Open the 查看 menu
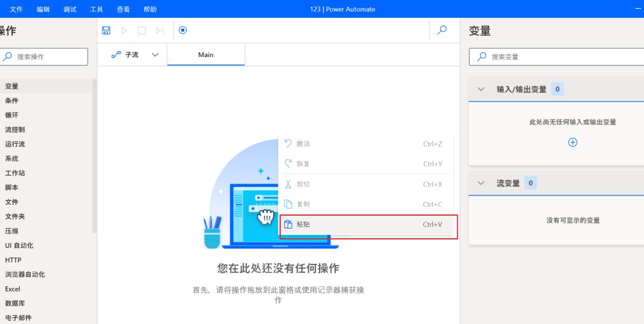The width and height of the screenshot is (644, 324). (123, 9)
